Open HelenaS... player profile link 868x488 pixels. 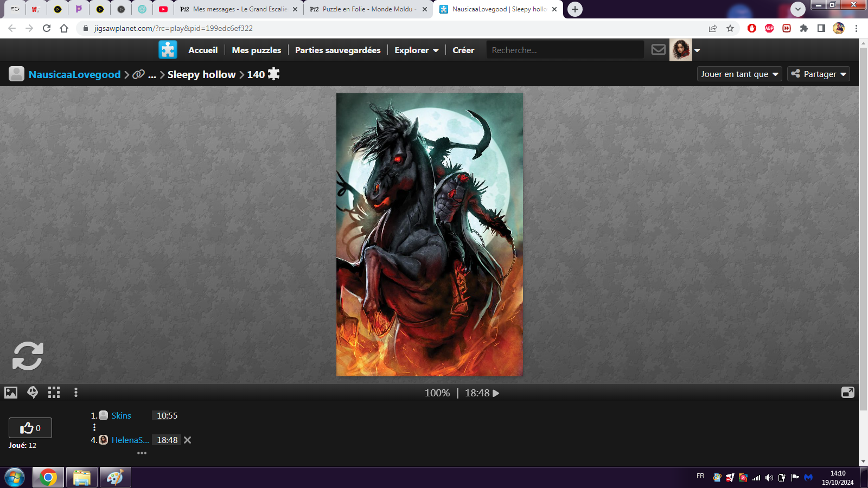pyautogui.click(x=130, y=440)
